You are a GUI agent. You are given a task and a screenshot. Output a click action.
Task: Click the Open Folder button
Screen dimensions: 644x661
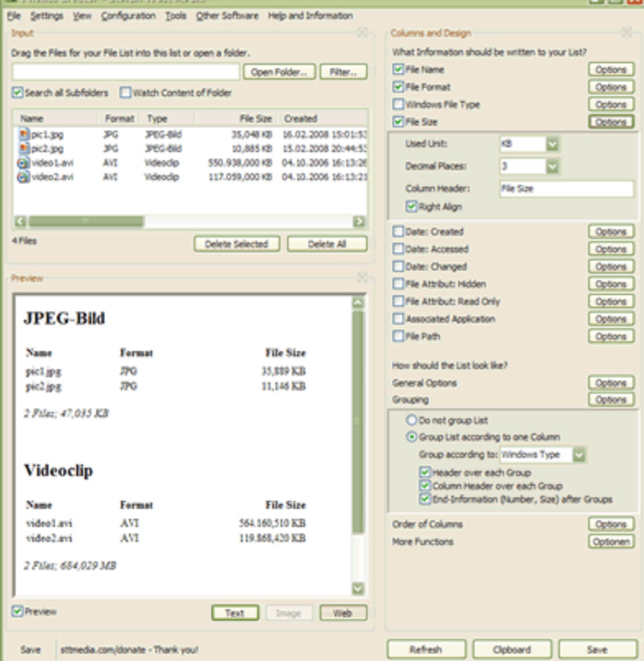[x=279, y=72]
